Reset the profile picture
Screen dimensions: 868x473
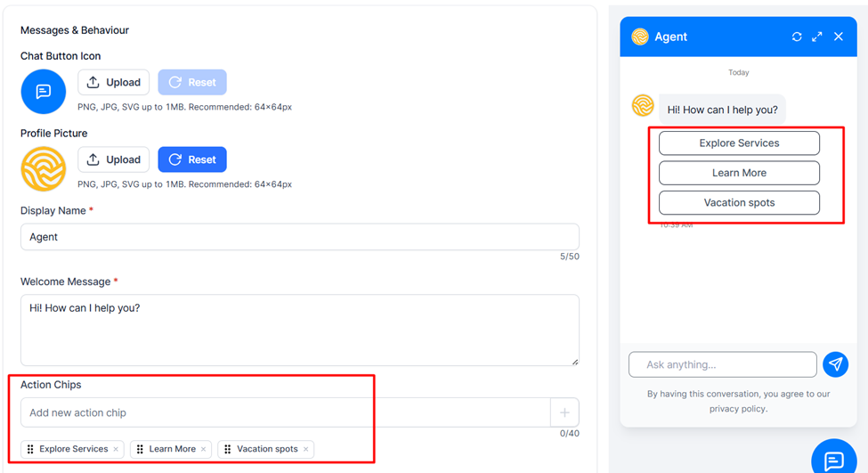192,159
